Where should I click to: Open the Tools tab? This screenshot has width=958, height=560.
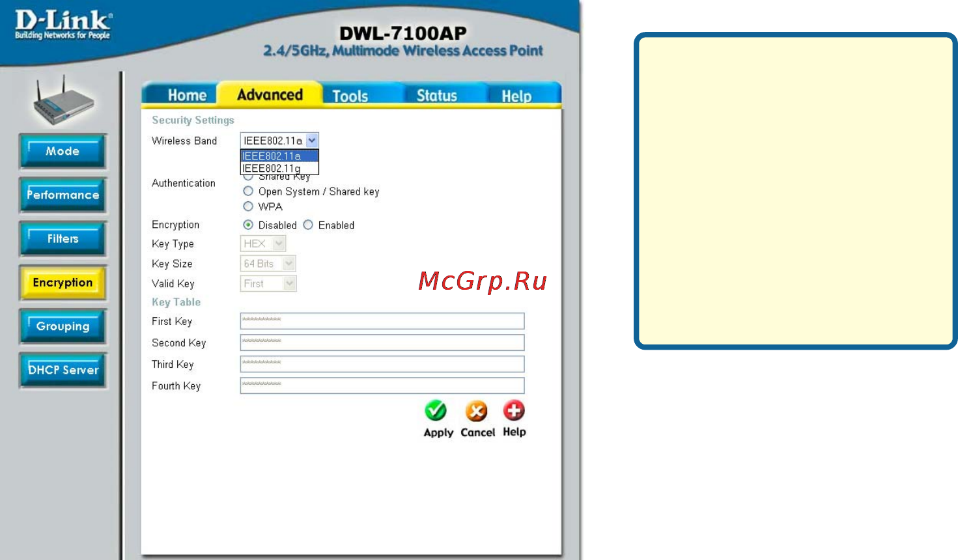(x=350, y=96)
